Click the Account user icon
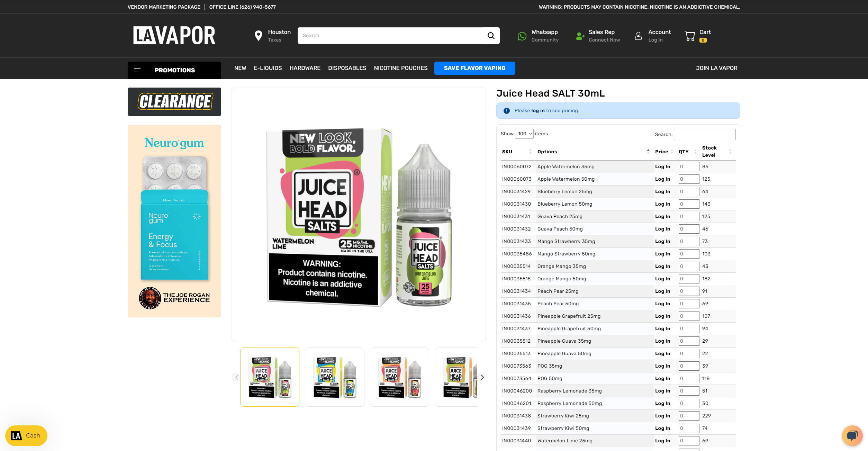The image size is (868, 451). (638, 36)
